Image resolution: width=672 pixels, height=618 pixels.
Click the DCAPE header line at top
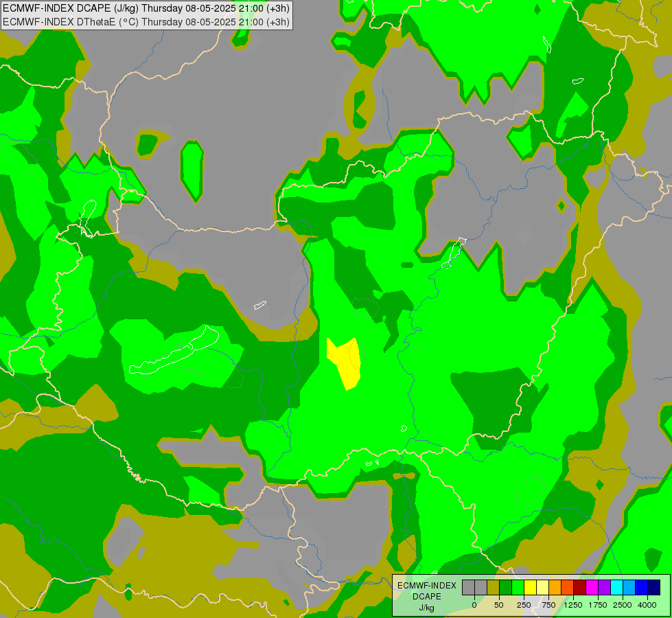146,8
